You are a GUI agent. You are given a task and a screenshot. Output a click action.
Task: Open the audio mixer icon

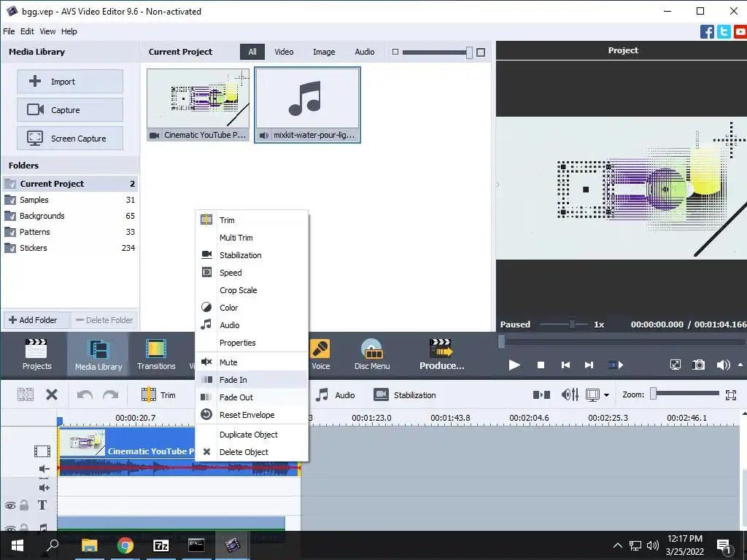pyautogui.click(x=570, y=394)
